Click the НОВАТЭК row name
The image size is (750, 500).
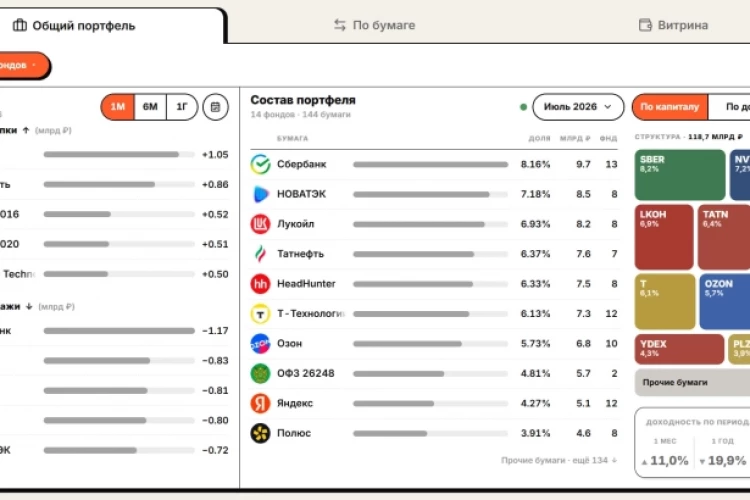(x=301, y=194)
